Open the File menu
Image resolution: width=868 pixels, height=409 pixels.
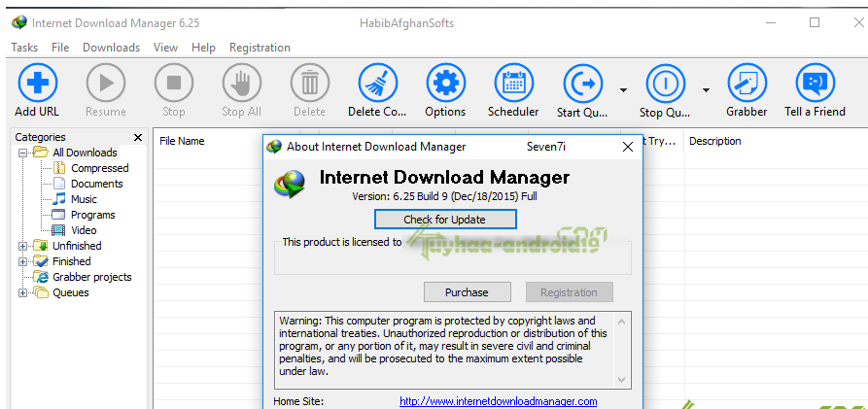pyautogui.click(x=60, y=48)
